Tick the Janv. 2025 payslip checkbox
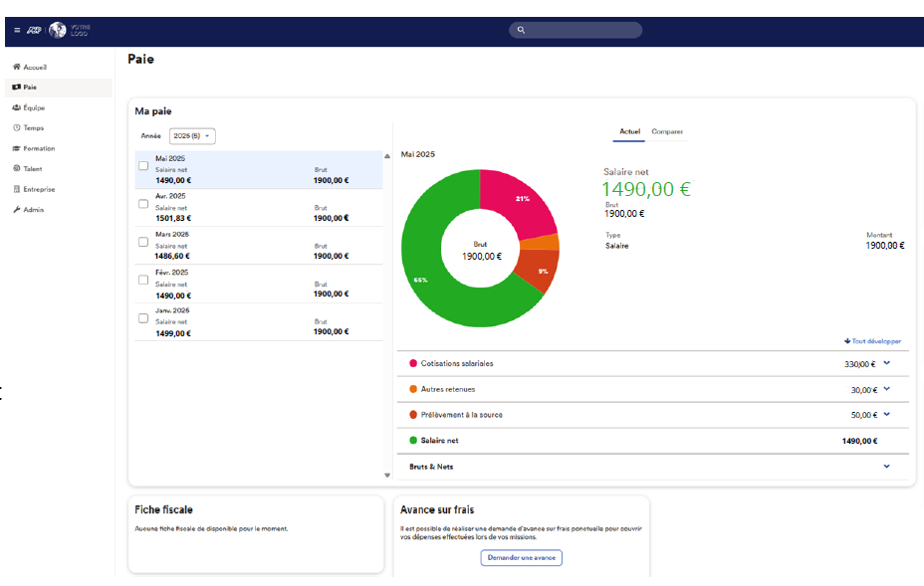Viewport: 924px width, 586px height. click(143, 318)
